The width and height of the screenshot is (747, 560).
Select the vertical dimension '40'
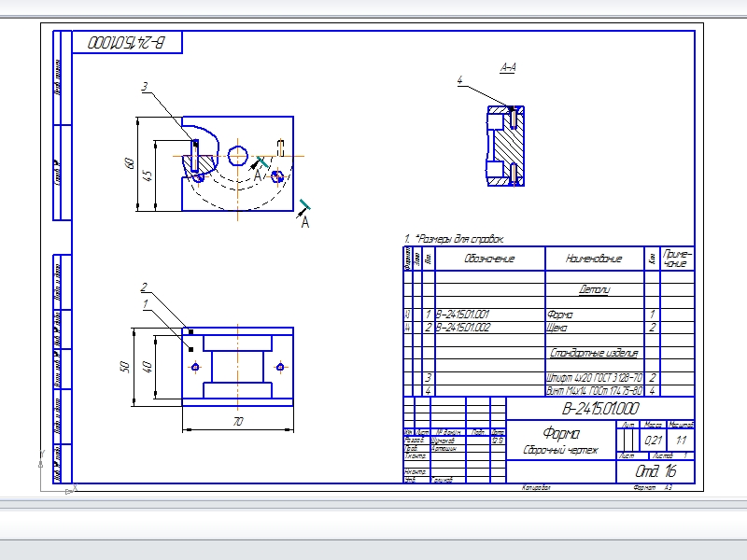(148, 367)
